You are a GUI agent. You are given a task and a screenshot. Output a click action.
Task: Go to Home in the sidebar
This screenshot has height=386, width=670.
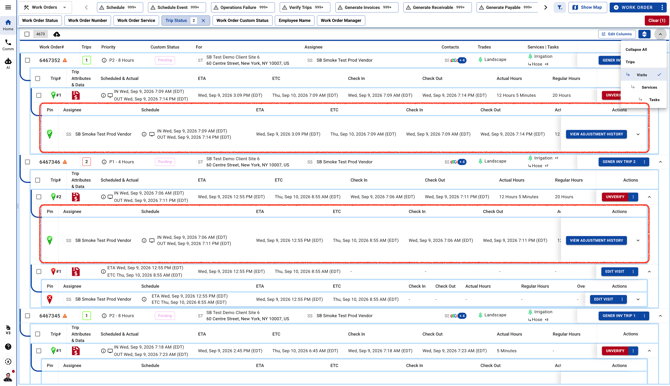pos(8,25)
